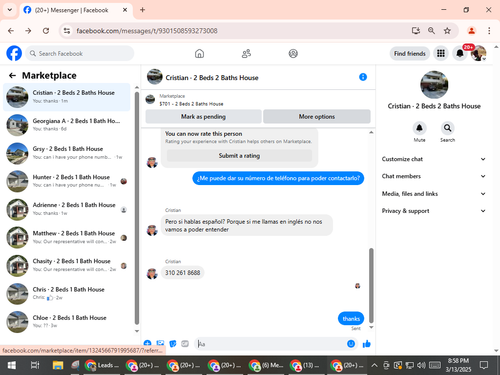Search in conversation magnifier icon

(x=447, y=128)
